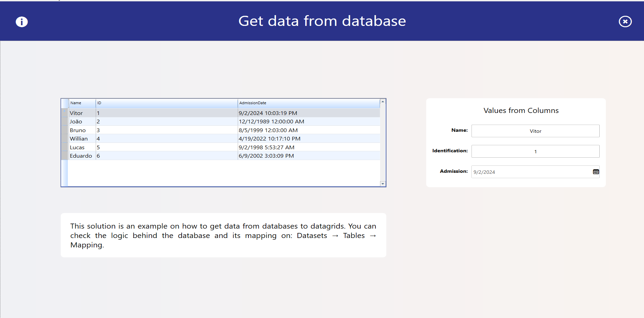Click the row header beside Eduardo

coord(64,156)
